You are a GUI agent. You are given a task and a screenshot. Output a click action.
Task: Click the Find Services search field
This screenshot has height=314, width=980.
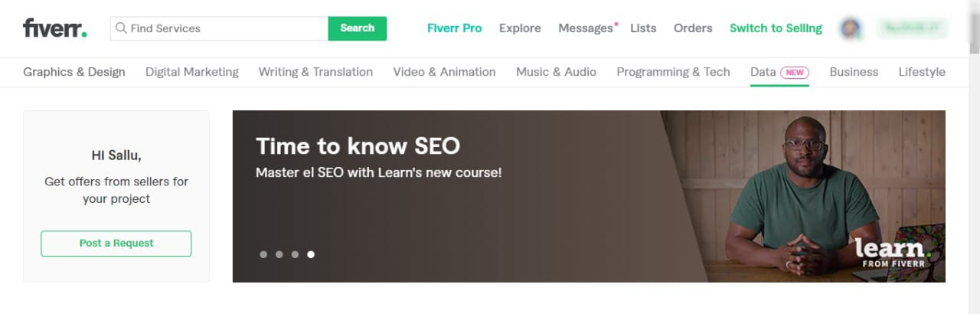click(219, 28)
